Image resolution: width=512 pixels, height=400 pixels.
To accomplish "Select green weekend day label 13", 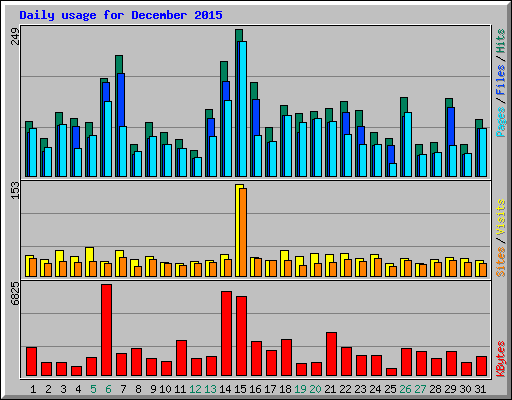I will 210,389.
